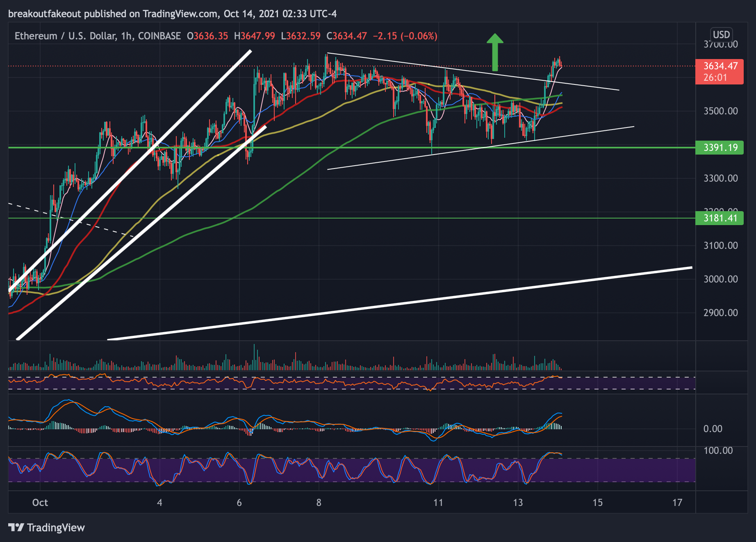Click the date 4 on time axis
756x542 pixels.
pyautogui.click(x=159, y=503)
